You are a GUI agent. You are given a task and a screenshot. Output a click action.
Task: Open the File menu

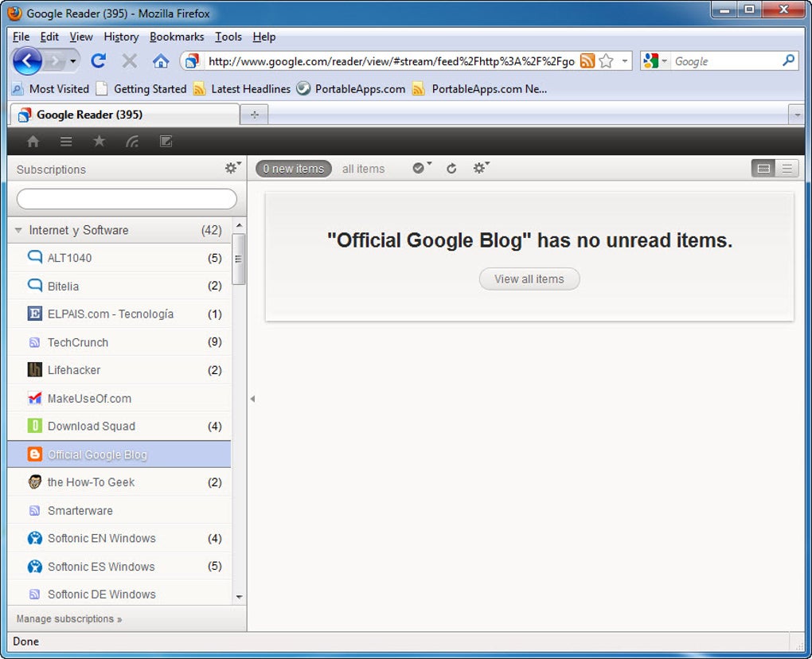click(x=21, y=37)
